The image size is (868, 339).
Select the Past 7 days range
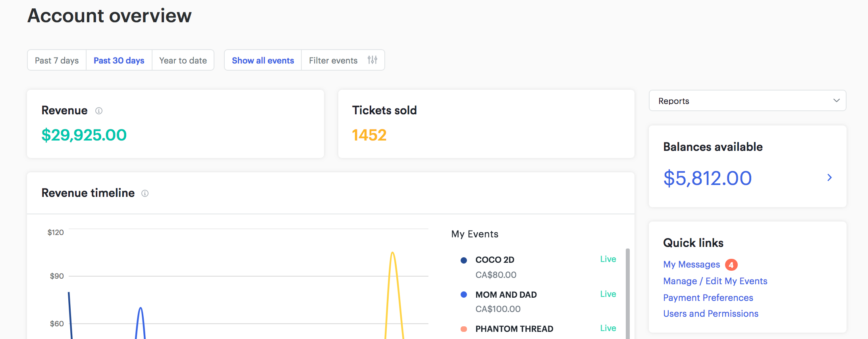57,60
